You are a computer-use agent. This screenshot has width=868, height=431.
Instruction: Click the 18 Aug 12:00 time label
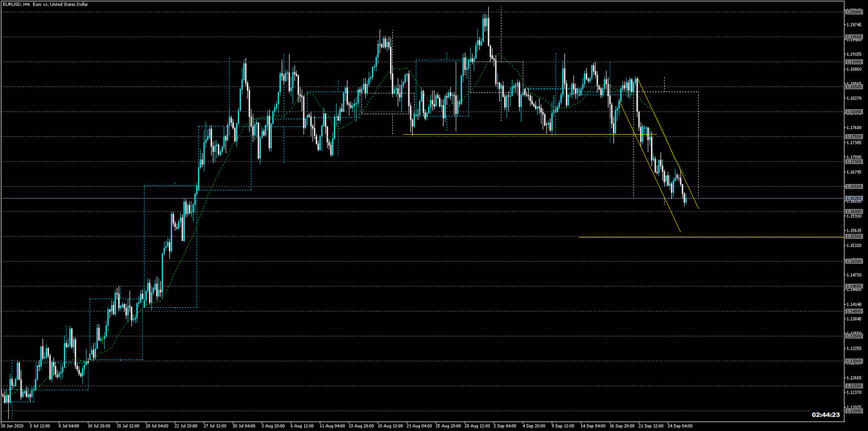390,426
